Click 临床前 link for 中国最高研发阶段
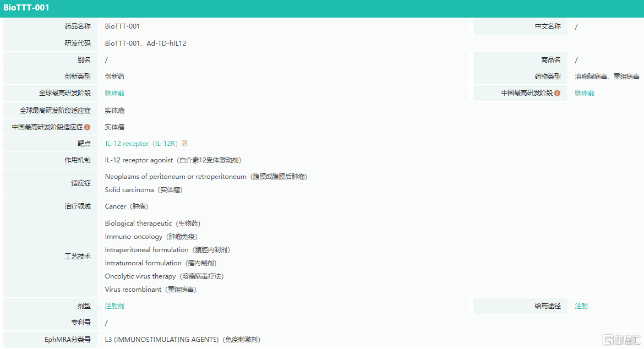 coord(585,93)
